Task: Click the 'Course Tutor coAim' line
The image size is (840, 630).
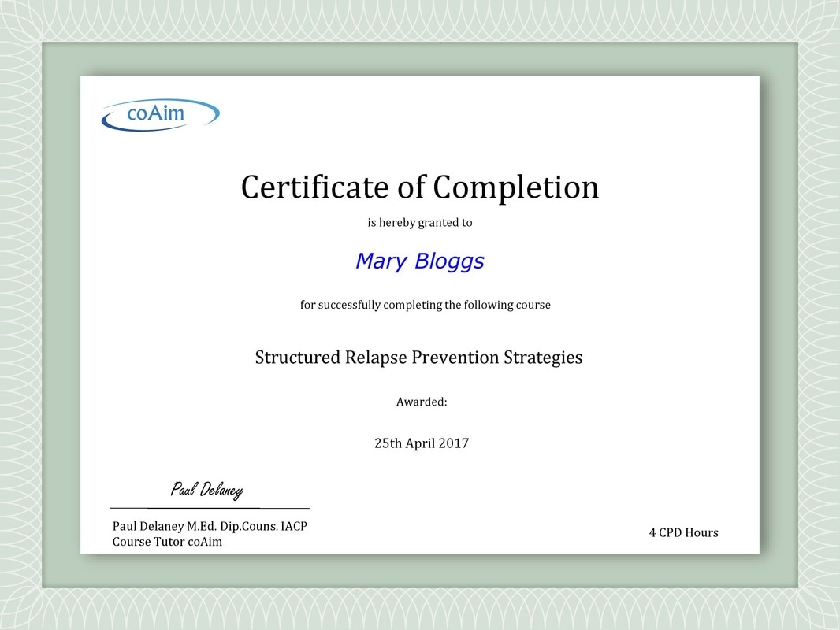Action: point(167,542)
